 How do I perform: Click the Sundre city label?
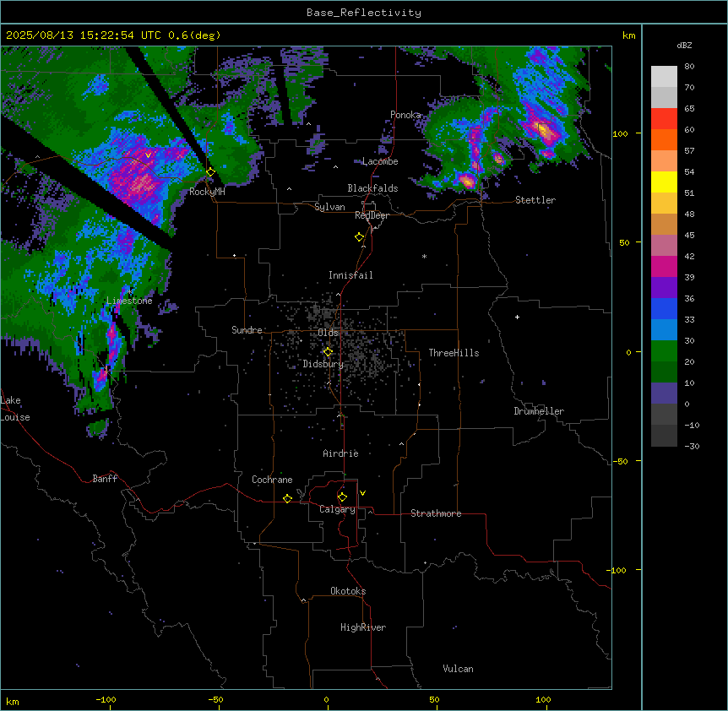tap(247, 330)
